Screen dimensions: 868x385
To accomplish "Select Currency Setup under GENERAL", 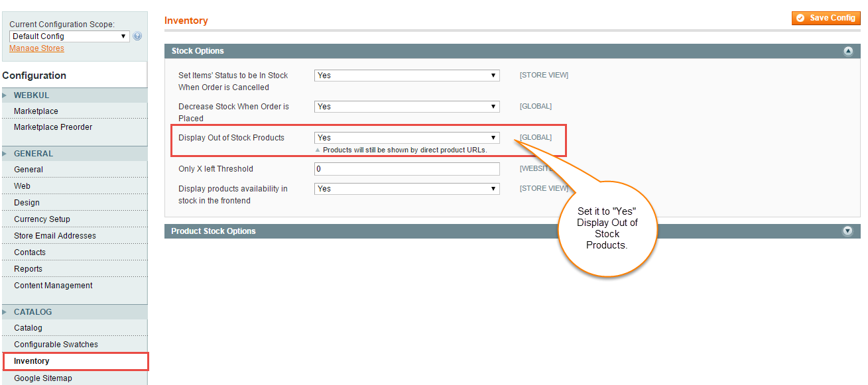I will [x=42, y=219].
